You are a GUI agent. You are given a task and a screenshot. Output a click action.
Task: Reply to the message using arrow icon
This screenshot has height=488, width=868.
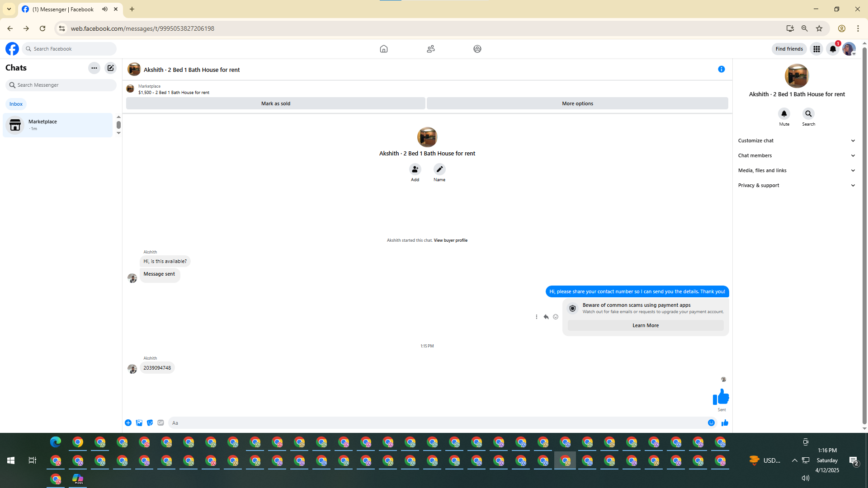546,317
